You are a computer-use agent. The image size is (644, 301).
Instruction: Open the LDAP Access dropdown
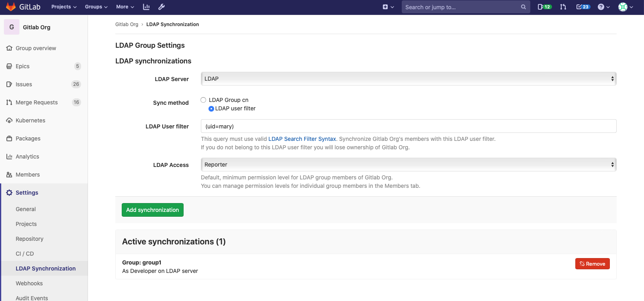click(x=409, y=165)
